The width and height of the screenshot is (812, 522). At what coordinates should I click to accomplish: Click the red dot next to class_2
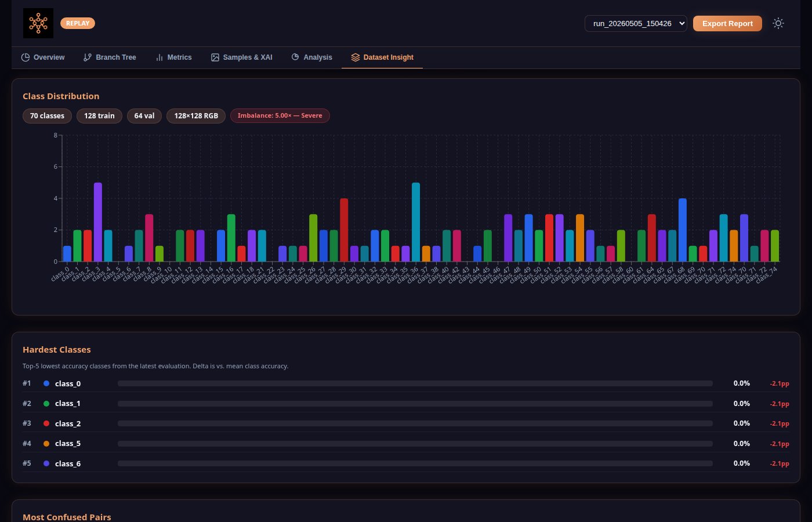46,423
